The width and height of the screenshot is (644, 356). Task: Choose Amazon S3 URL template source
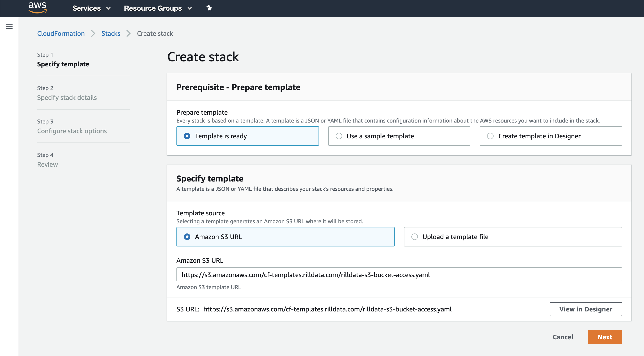pyautogui.click(x=285, y=236)
